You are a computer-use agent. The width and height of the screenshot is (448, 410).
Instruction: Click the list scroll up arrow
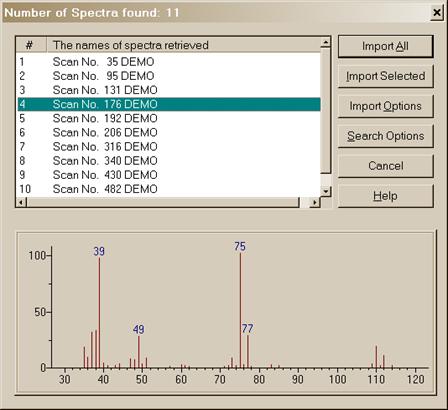325,42
